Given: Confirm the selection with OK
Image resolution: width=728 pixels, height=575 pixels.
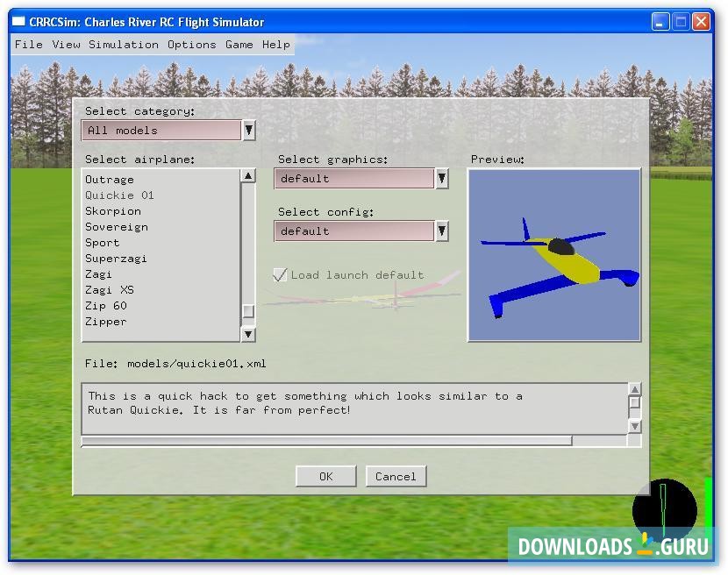Looking at the screenshot, I should tap(326, 477).
